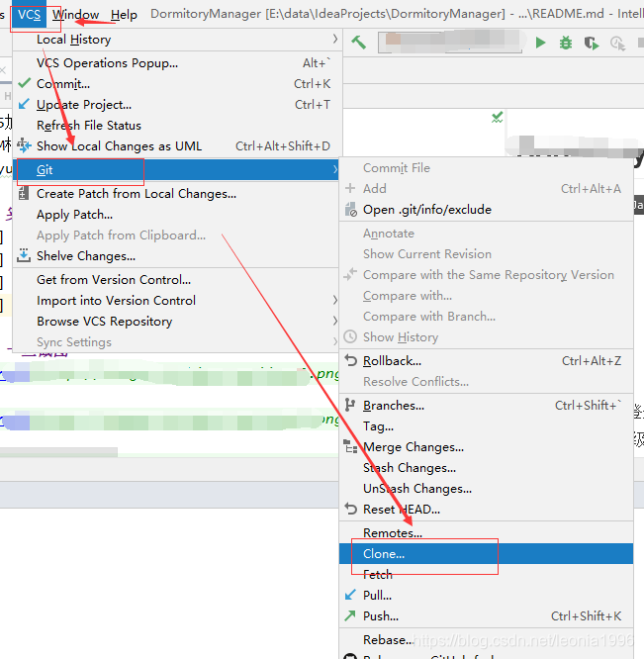Click the Create Patch icon
Screen dimensions: 644x659
[24, 193]
